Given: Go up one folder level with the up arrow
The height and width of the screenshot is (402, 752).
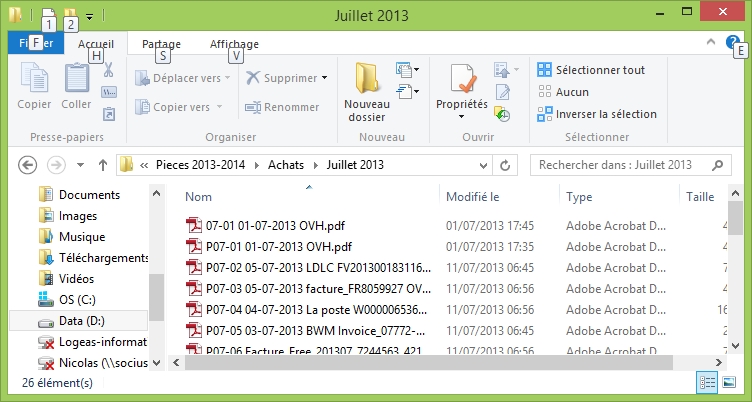Looking at the screenshot, I should click(x=102, y=165).
